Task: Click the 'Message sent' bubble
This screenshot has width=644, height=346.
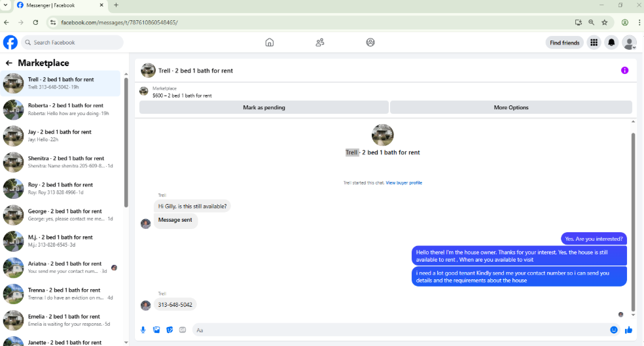Action: pyautogui.click(x=175, y=220)
